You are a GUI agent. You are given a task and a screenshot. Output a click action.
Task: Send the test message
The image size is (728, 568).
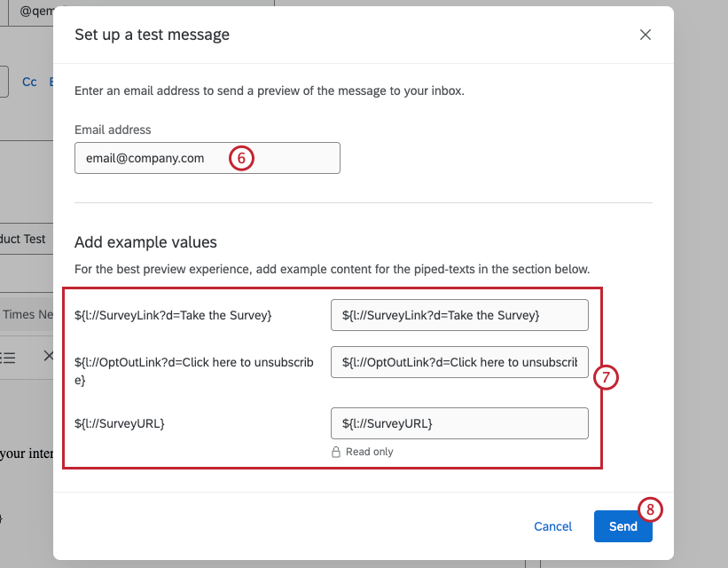click(x=622, y=526)
